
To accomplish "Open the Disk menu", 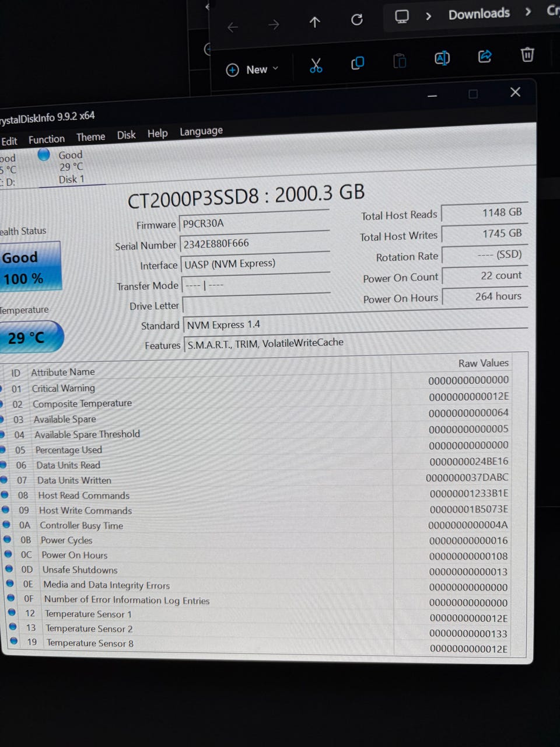I will (126, 135).
